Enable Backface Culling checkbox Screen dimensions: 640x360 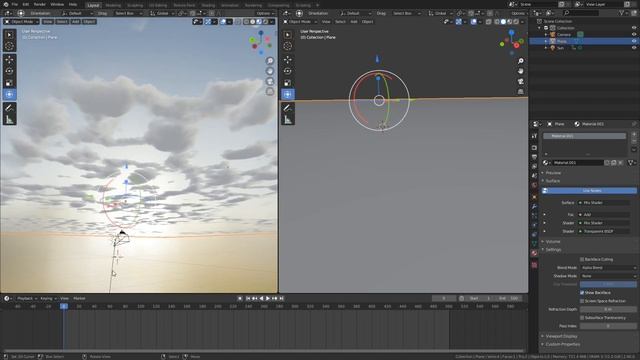(582, 259)
